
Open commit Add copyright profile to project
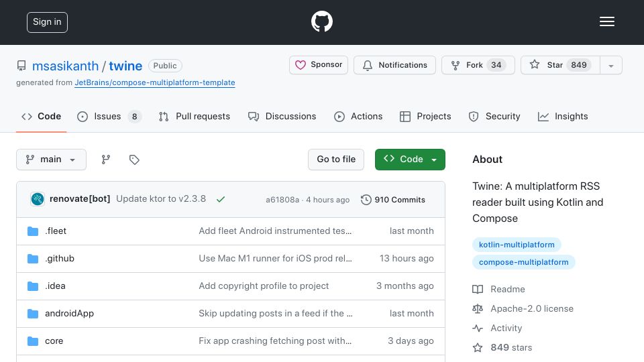click(264, 286)
